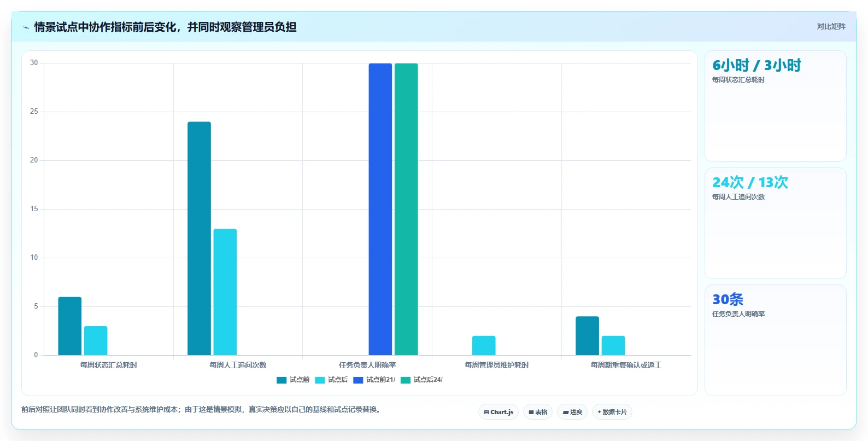Click the Chart.js chip
This screenshot has width=868, height=441.
tap(498, 412)
